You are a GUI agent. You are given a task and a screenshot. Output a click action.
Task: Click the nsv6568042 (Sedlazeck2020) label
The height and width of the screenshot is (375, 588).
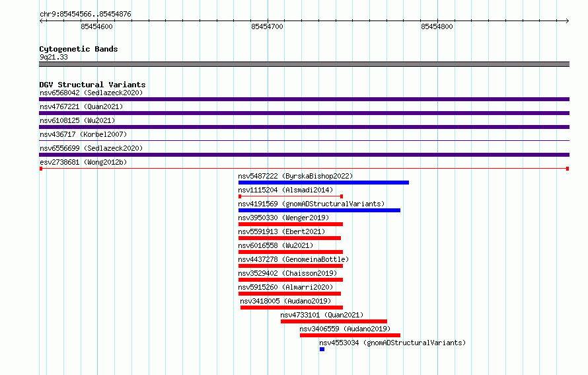(91, 93)
